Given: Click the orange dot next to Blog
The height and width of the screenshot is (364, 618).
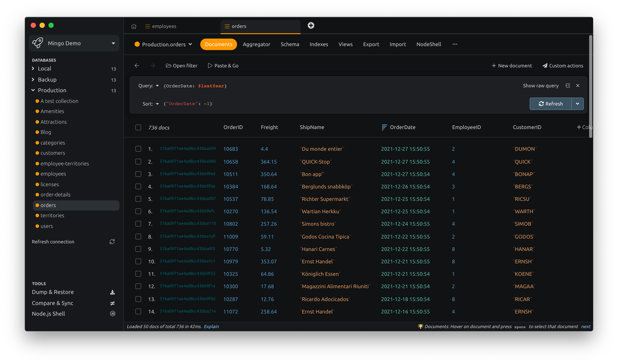Looking at the screenshot, I should (37, 132).
